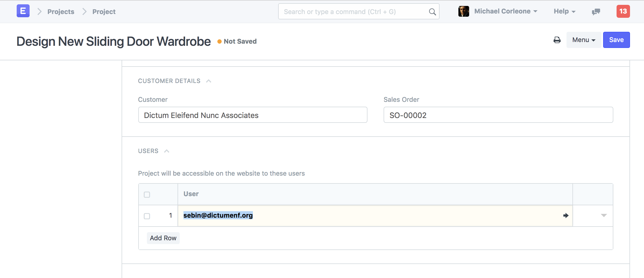Open the Menu dropdown button

pos(583,40)
